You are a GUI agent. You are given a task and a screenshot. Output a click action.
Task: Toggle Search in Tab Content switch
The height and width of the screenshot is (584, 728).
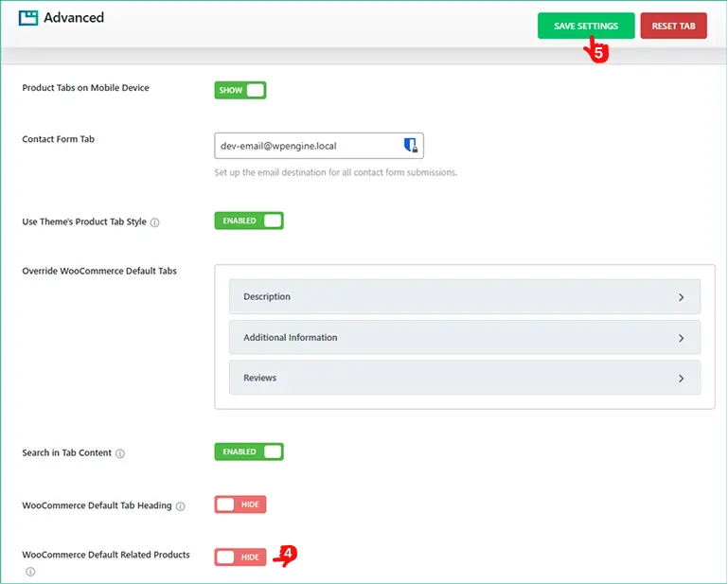(x=249, y=451)
